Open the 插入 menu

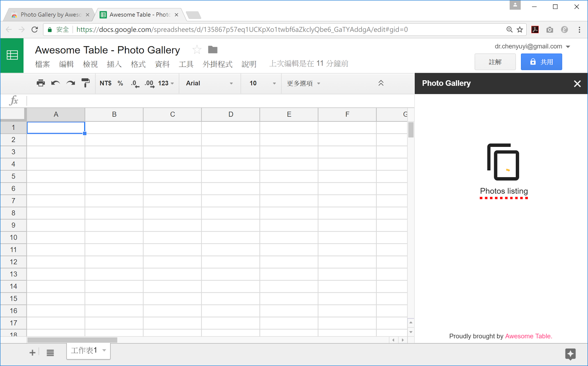pyautogui.click(x=114, y=64)
